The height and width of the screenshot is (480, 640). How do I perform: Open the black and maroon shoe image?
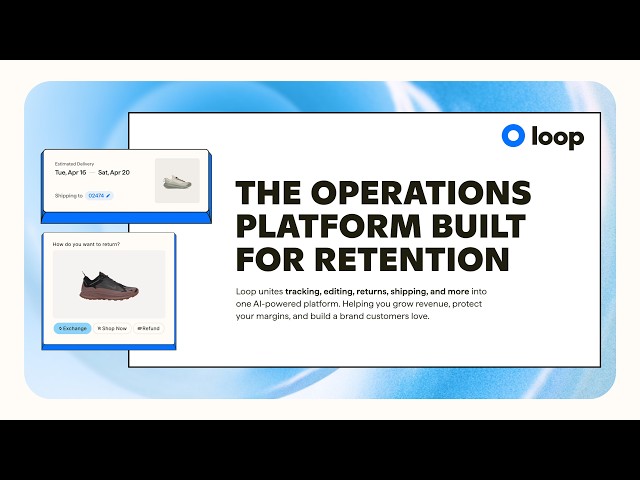[x=109, y=284]
